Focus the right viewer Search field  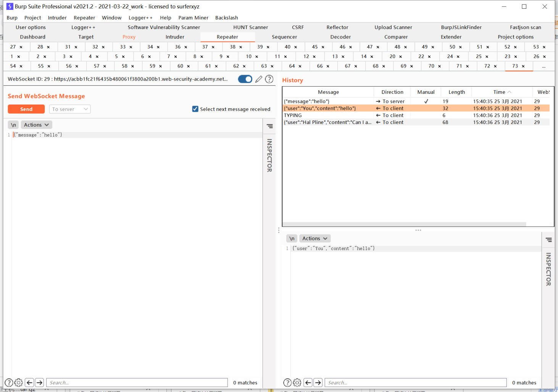point(416,382)
